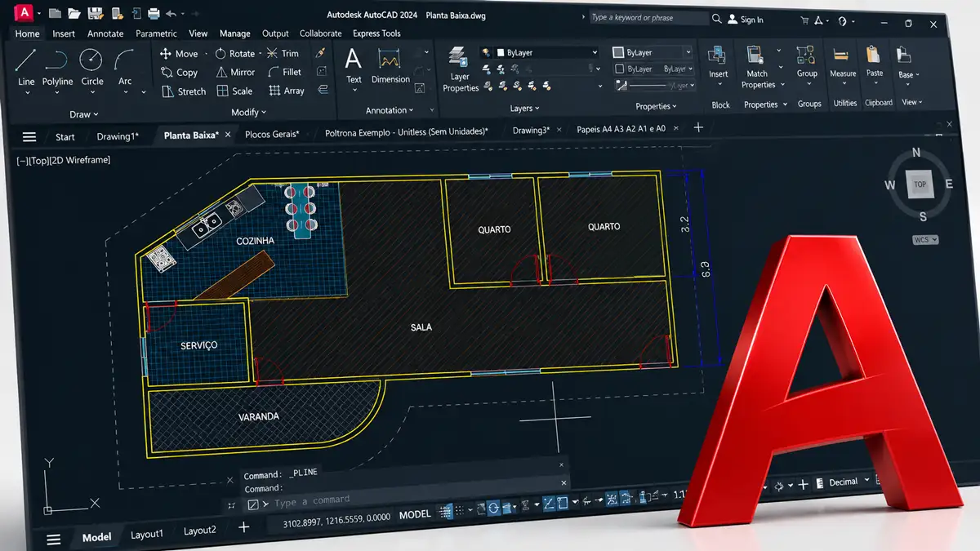Activate the Move command
This screenshot has height=551, width=980.
click(179, 54)
